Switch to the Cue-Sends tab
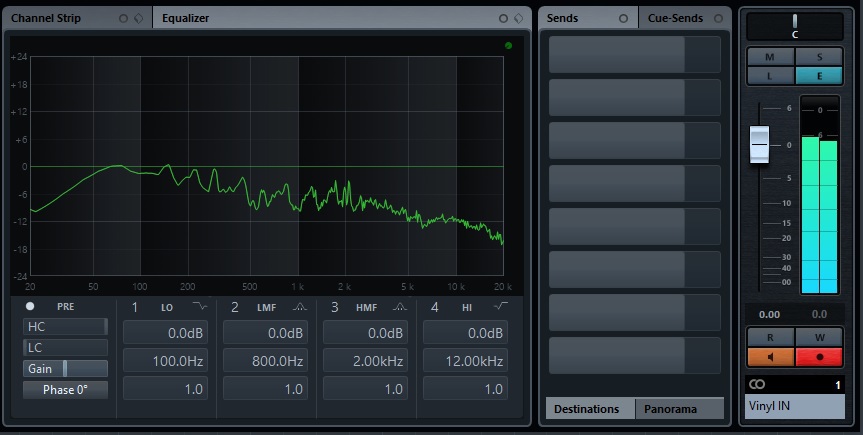The image size is (863, 435). (675, 18)
